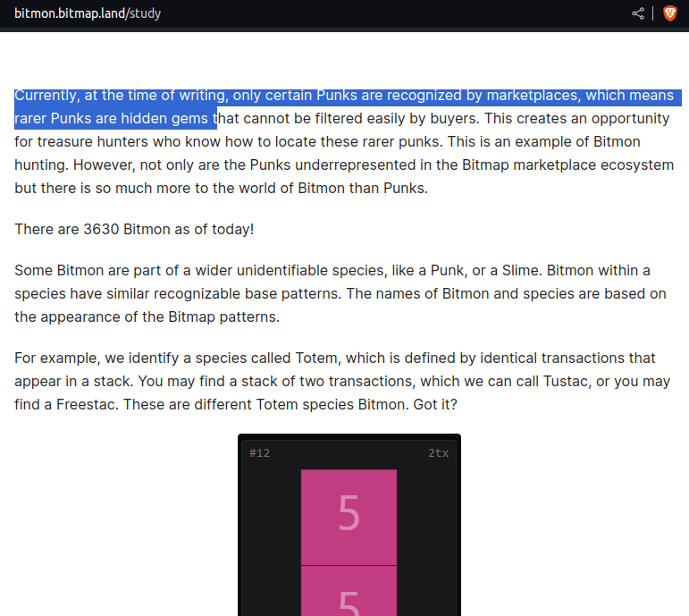This screenshot has width=689, height=616.
Task: Click the bitmon.bitmap.land/study address bar
Action: tap(88, 13)
